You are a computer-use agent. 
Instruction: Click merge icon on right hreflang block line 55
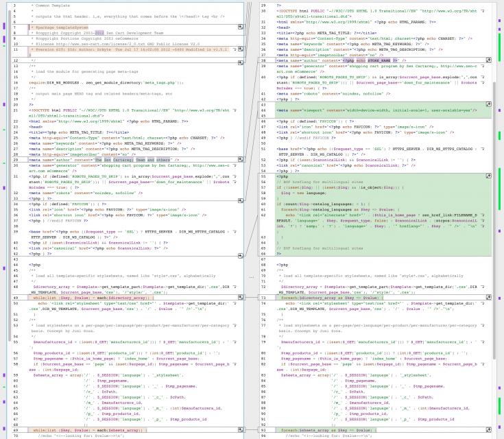pos(488,176)
